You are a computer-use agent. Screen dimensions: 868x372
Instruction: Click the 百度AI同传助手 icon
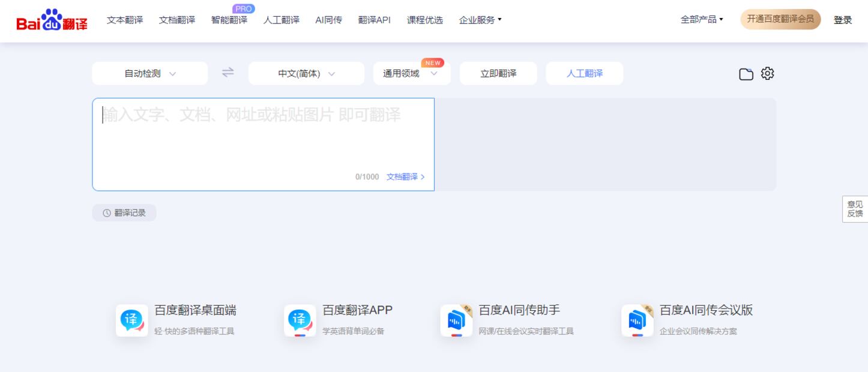(456, 320)
